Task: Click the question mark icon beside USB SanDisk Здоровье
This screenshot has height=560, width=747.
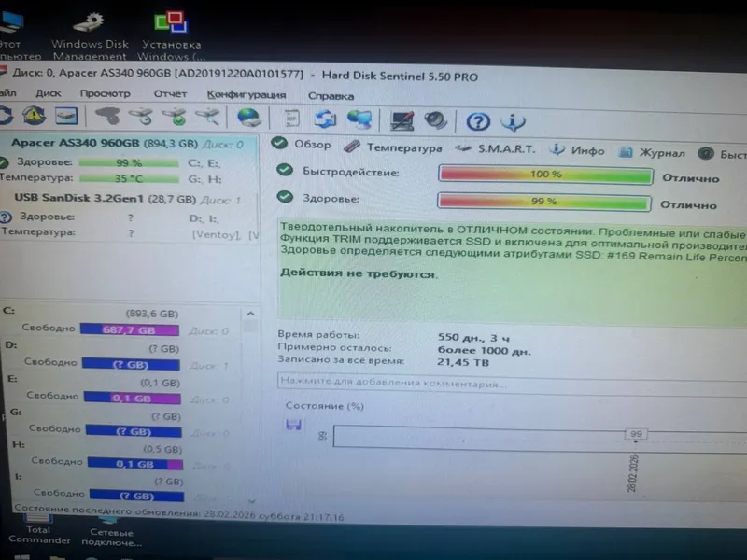Action: [6, 217]
